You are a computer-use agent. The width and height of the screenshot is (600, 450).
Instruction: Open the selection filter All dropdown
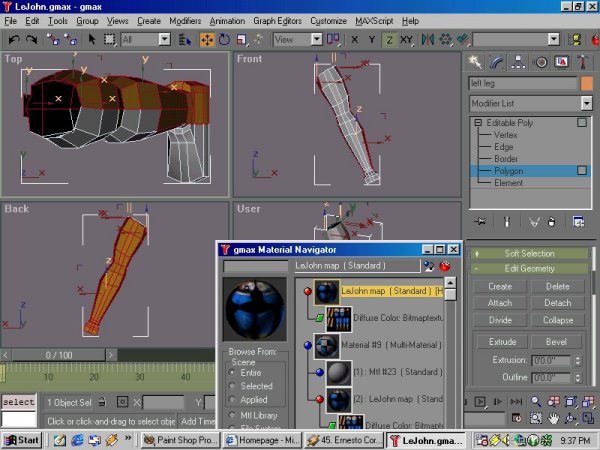(165, 39)
